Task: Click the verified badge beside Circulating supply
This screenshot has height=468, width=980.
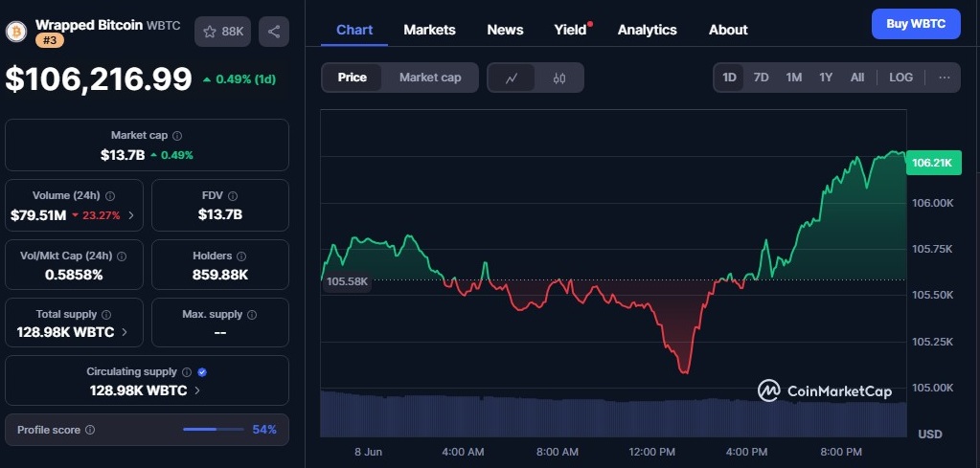Action: point(202,372)
